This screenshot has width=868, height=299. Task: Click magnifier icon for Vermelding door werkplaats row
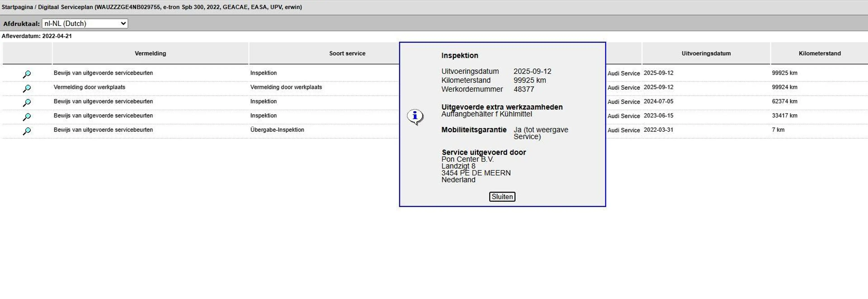coord(27,88)
